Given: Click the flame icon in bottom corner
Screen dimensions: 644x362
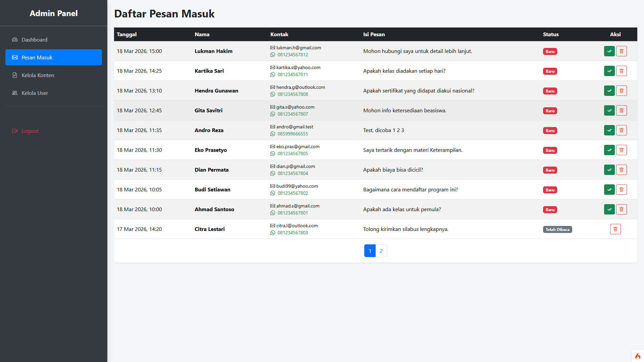Looking at the screenshot, I should click(x=638, y=356).
